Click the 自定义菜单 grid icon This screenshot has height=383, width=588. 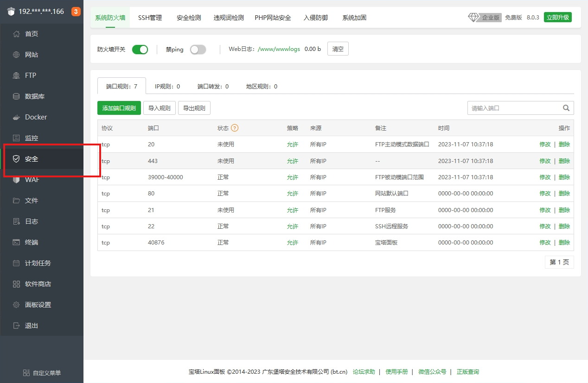click(26, 373)
